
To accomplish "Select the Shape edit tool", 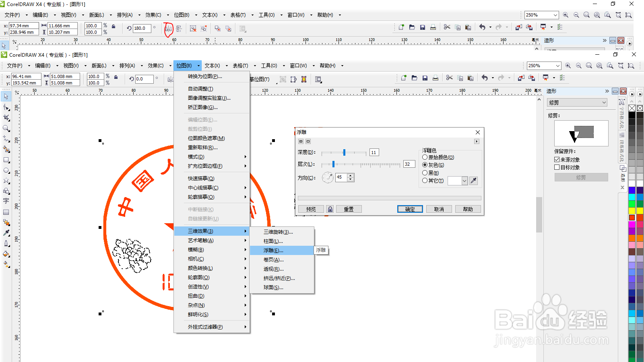I will pyautogui.click(x=6, y=107).
